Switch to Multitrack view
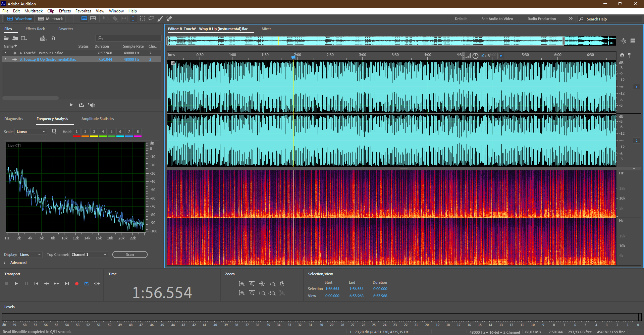The image size is (644, 335). click(51, 19)
